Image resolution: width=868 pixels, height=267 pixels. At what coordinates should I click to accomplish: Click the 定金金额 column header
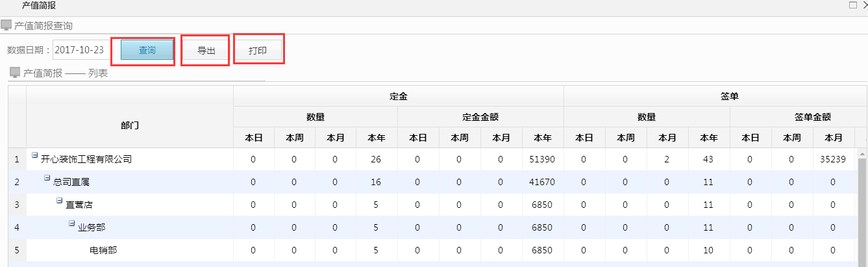pos(480,117)
